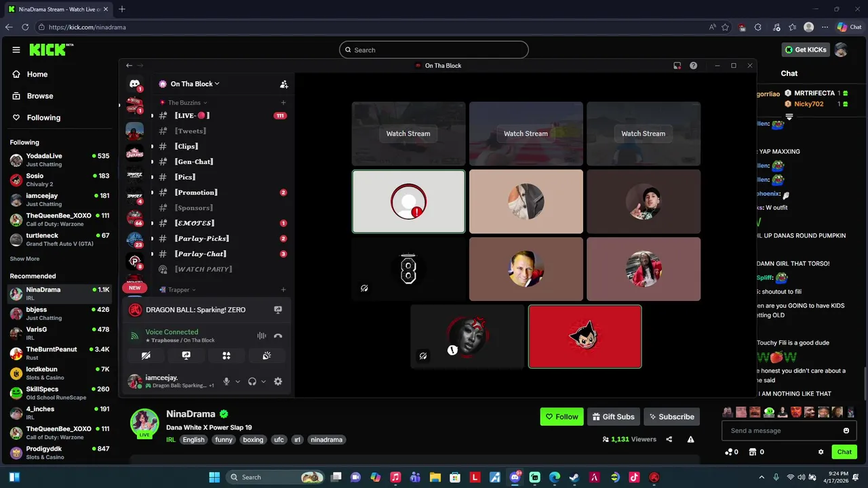Open Discord direct messages home icon
The height and width of the screenshot is (488, 868).
coord(134,84)
